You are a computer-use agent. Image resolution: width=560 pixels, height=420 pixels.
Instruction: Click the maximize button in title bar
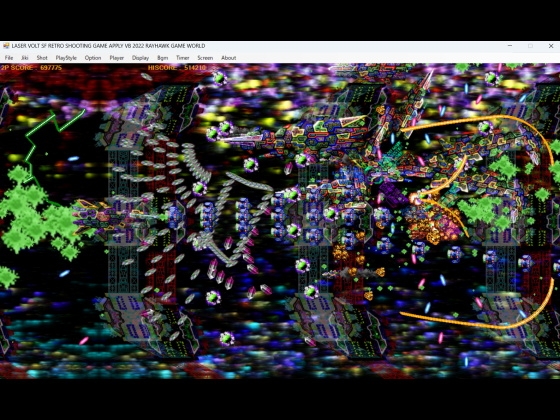(530, 46)
